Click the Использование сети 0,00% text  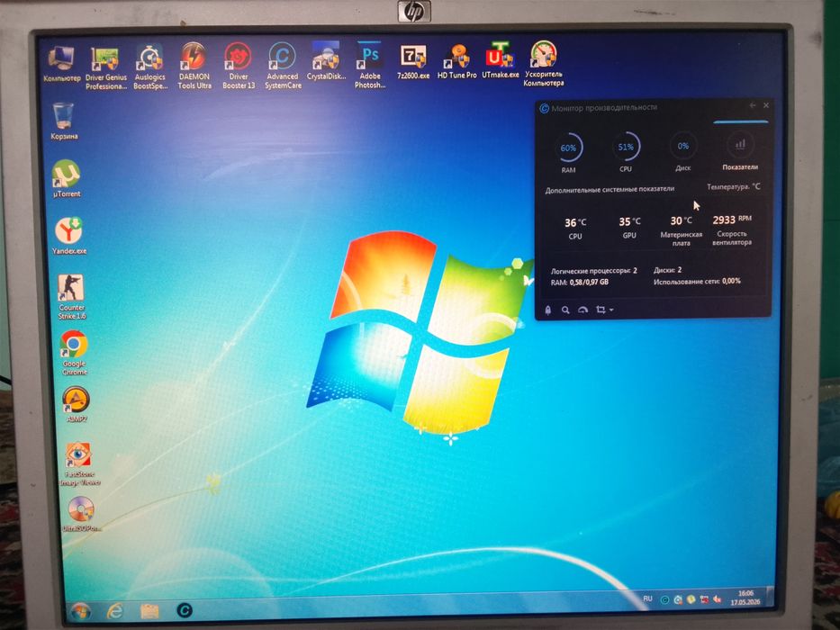(697, 281)
